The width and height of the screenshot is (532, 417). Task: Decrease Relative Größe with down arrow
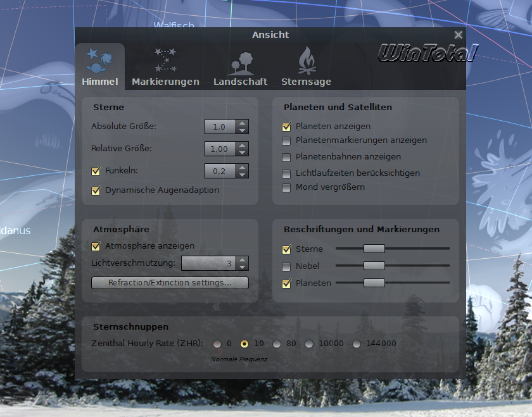[242, 152]
